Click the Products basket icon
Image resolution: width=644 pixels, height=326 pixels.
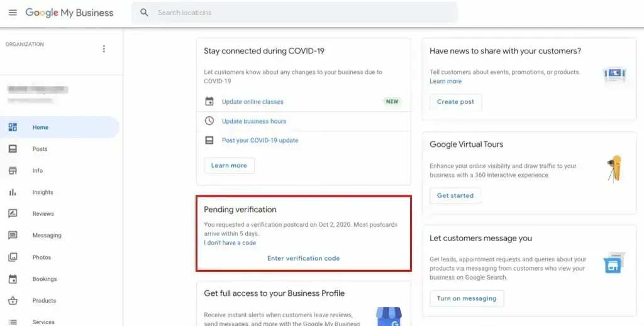[13, 301]
